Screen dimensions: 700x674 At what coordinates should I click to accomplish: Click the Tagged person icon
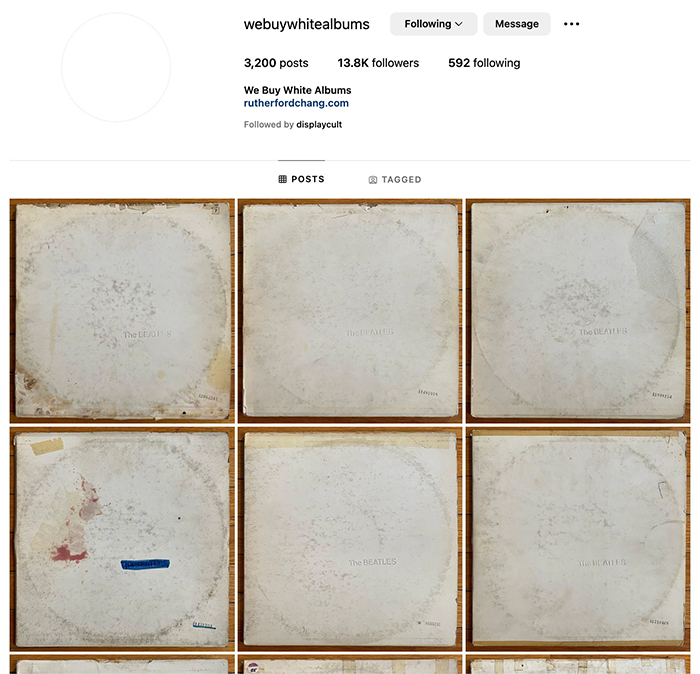pos(373,179)
